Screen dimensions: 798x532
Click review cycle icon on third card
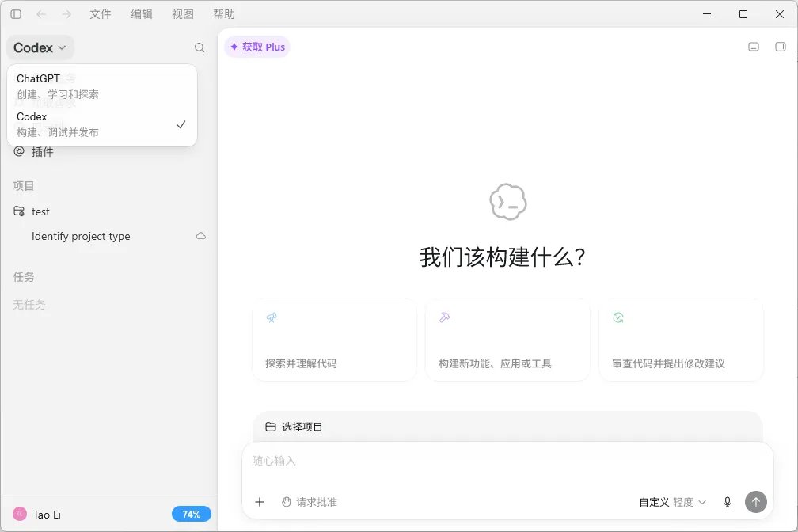(618, 317)
